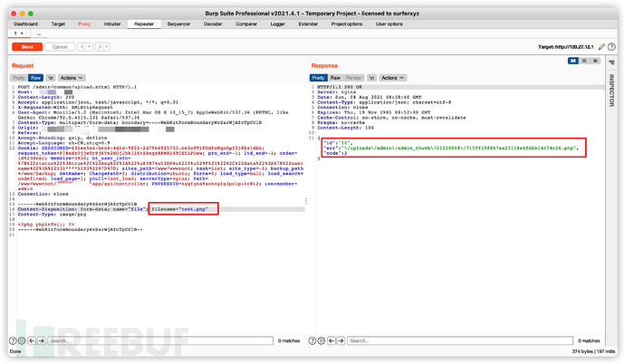Select Repeater request tab 1
The image size is (625, 364).
[19, 34]
